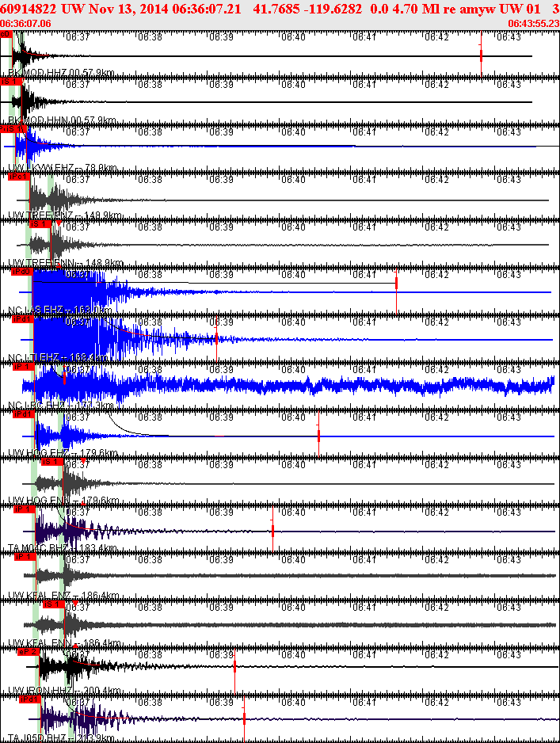Click the coda end marker on TA.J05D BHZ trace
The height and width of the screenshot is (743, 560).
pos(244,718)
